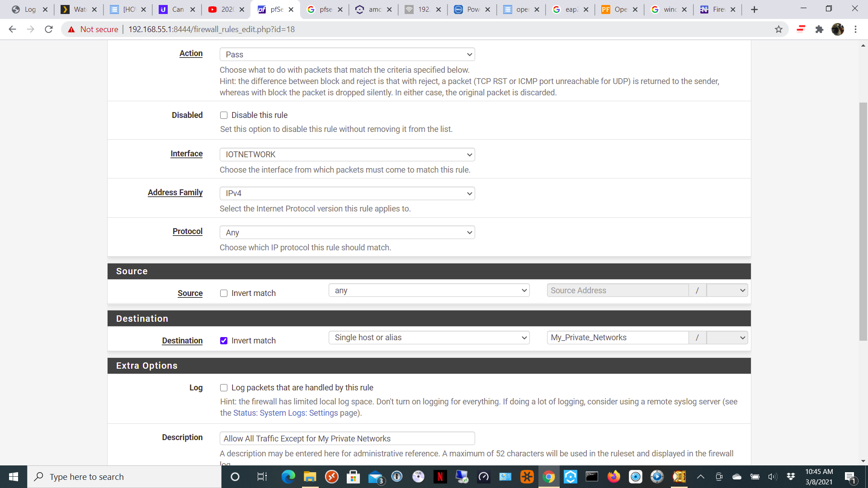Open the Source type dropdown showing any
The width and height of the screenshot is (868, 488).
(429, 291)
